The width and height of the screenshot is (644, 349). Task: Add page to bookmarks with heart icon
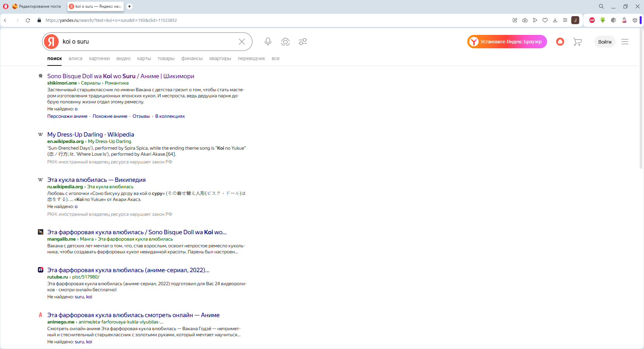pyautogui.click(x=545, y=20)
